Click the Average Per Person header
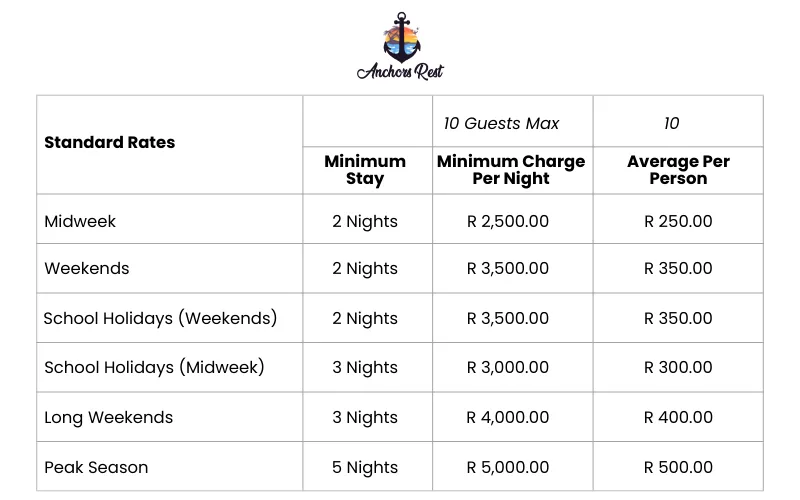 678,170
